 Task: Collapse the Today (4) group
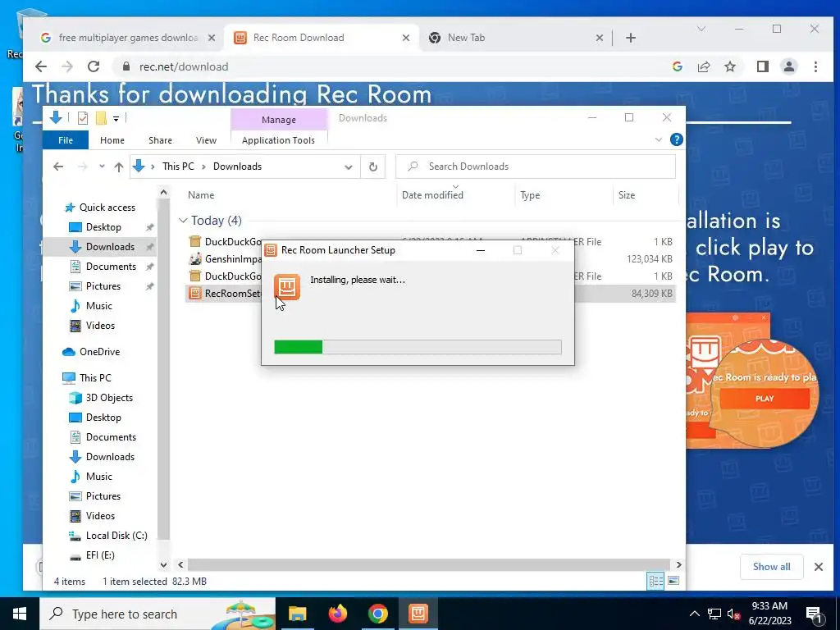(x=183, y=221)
